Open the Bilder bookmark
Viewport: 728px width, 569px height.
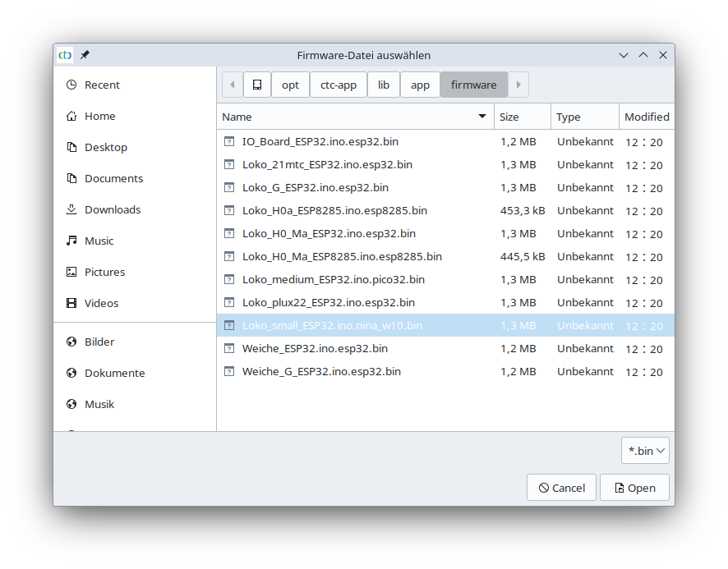pos(99,342)
